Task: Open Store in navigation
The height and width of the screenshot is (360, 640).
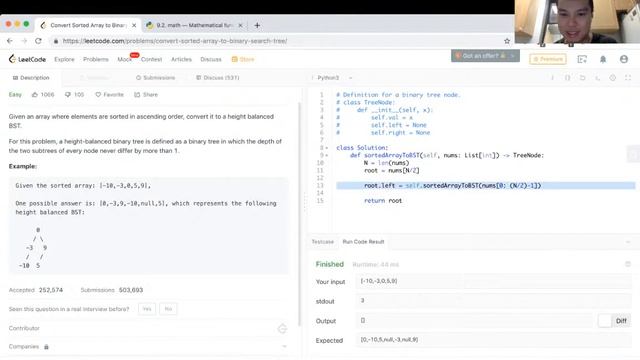Action: point(243,59)
